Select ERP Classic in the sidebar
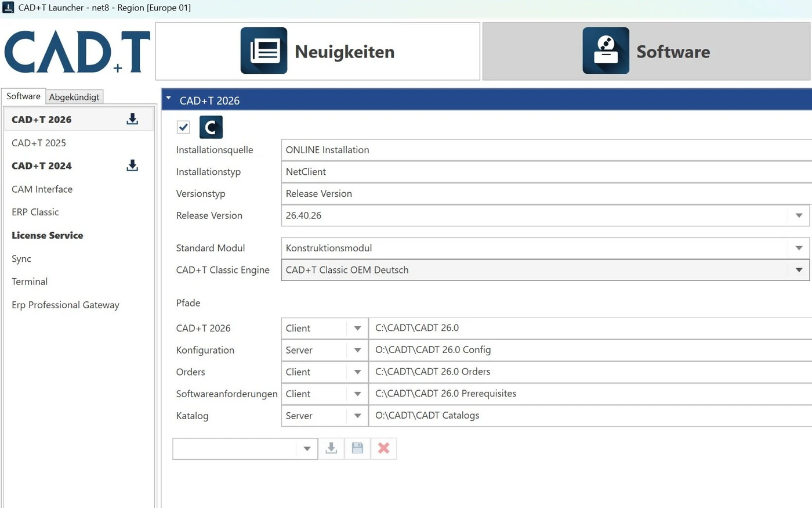Viewport: 812px width, 508px height. (78, 212)
